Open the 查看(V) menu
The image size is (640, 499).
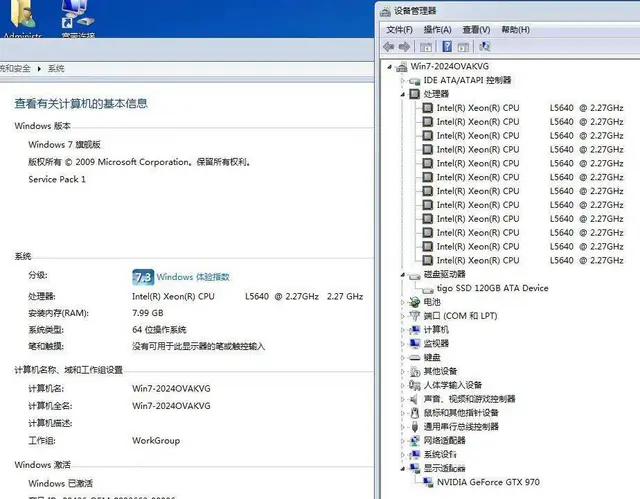click(x=476, y=30)
